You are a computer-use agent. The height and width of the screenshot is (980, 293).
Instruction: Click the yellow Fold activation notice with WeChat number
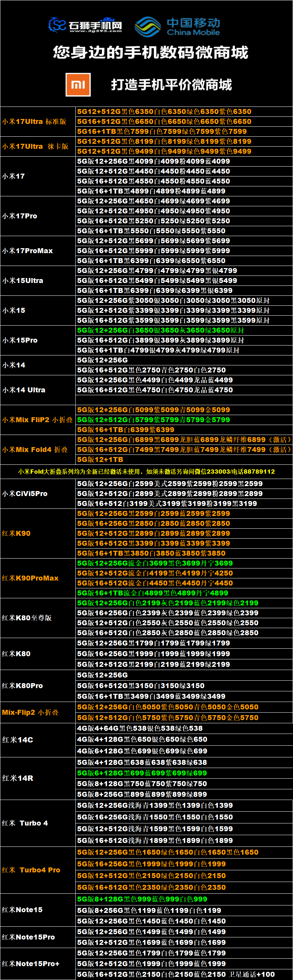pos(146,472)
